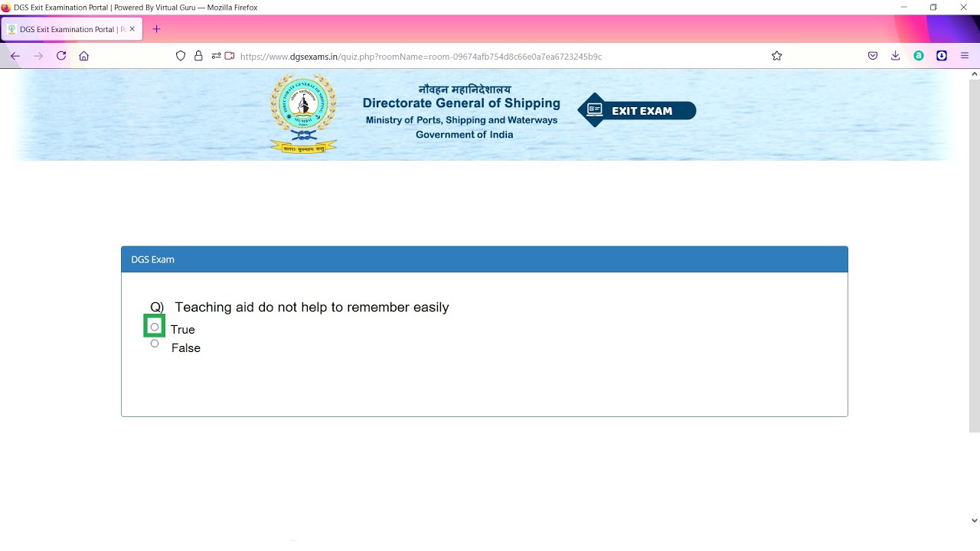Select the True radio button

pos(155,327)
